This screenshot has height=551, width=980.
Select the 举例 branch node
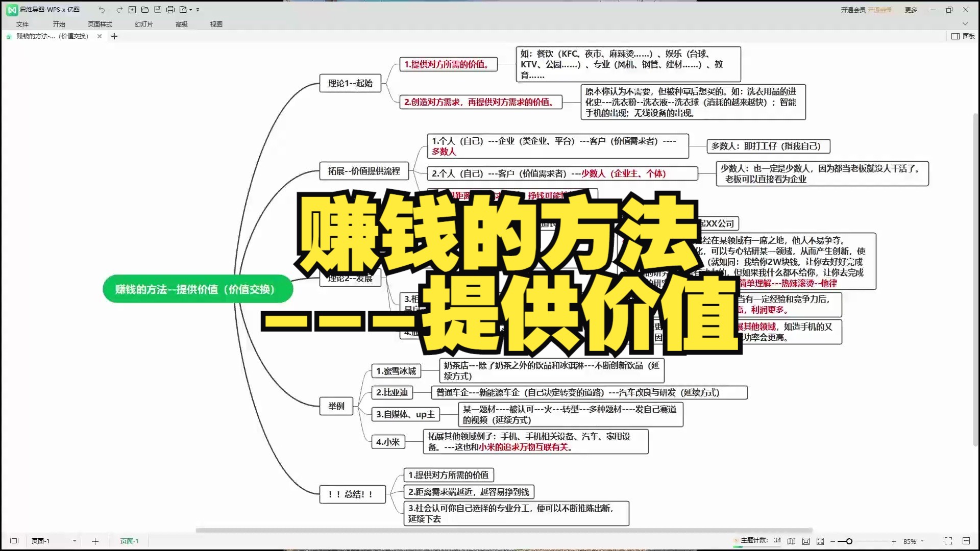coord(336,406)
